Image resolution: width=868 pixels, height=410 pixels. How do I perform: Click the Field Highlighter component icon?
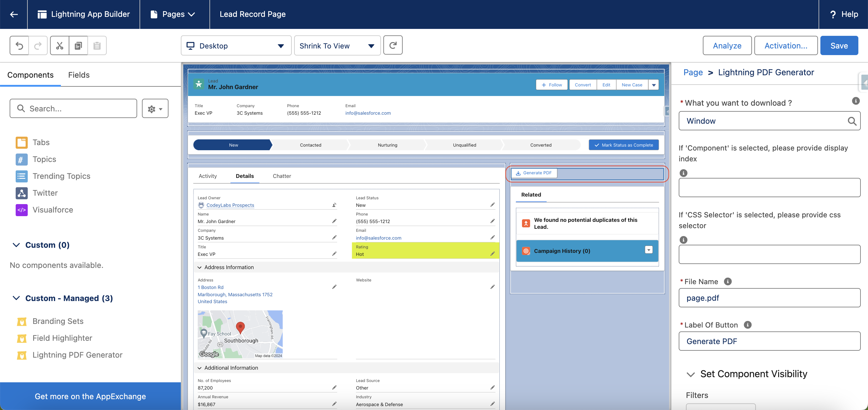[22, 338]
